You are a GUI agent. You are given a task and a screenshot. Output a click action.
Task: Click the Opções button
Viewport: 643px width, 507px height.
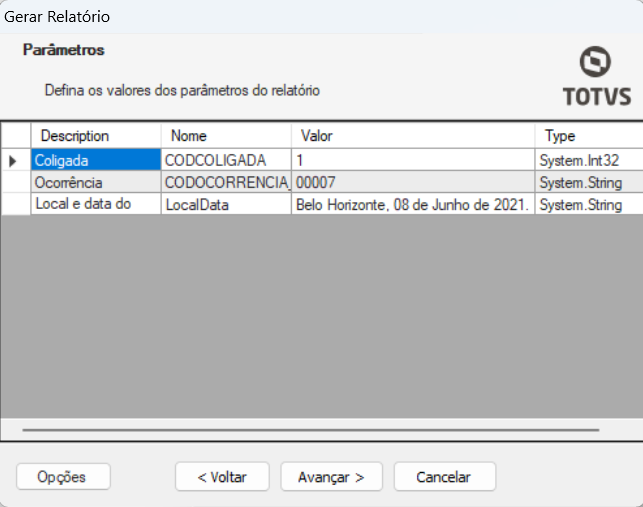pyautogui.click(x=63, y=477)
